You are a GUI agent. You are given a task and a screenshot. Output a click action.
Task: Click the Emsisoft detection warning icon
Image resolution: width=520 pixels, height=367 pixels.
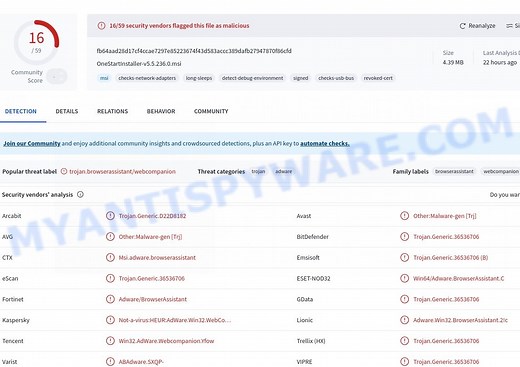(x=404, y=257)
